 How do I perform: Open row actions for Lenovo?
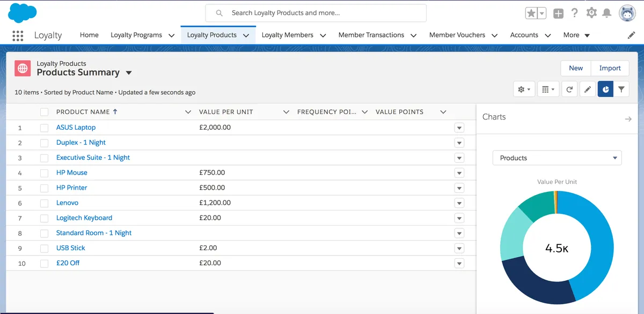point(459,203)
